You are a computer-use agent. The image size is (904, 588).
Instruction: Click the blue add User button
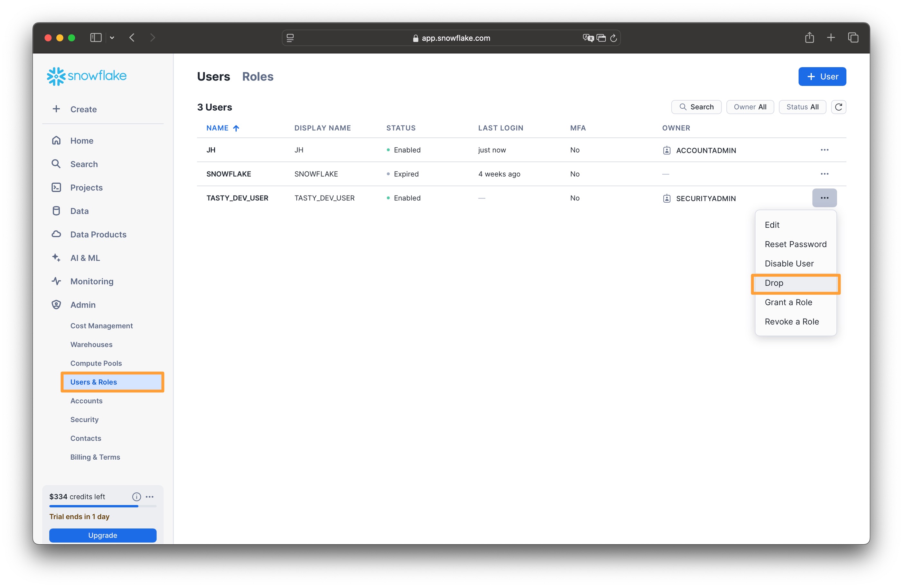point(822,76)
